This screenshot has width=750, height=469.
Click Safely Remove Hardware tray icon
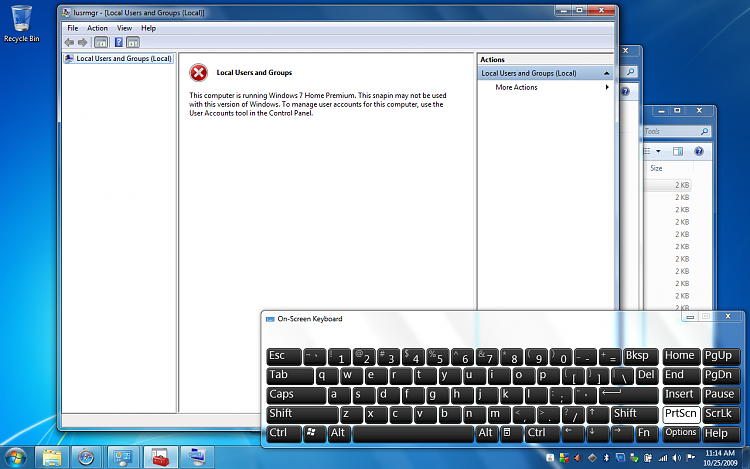point(634,458)
